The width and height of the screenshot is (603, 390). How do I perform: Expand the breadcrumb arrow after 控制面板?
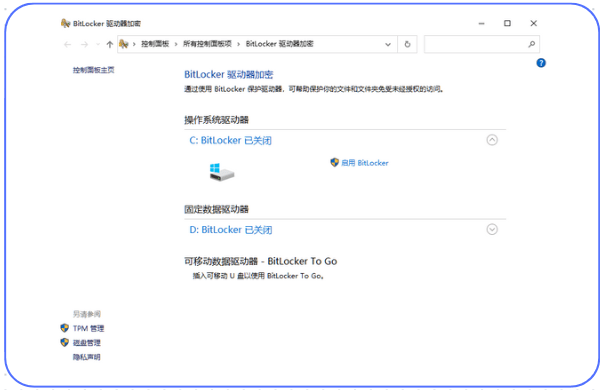(176, 44)
